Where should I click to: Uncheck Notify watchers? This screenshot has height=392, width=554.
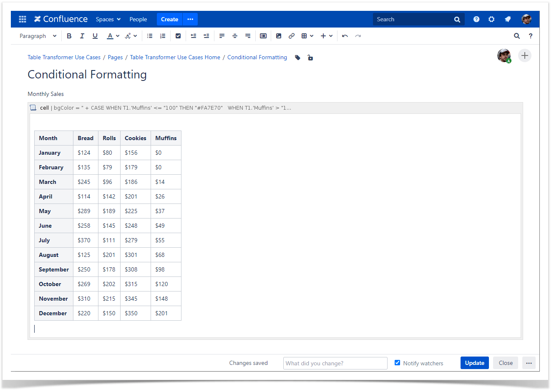[397, 363]
